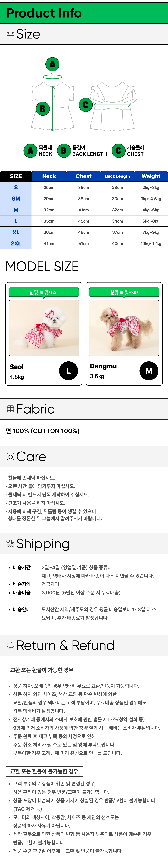Select the 2XL row label in size table
This screenshot has height=868, width=168.
(x=16, y=243)
